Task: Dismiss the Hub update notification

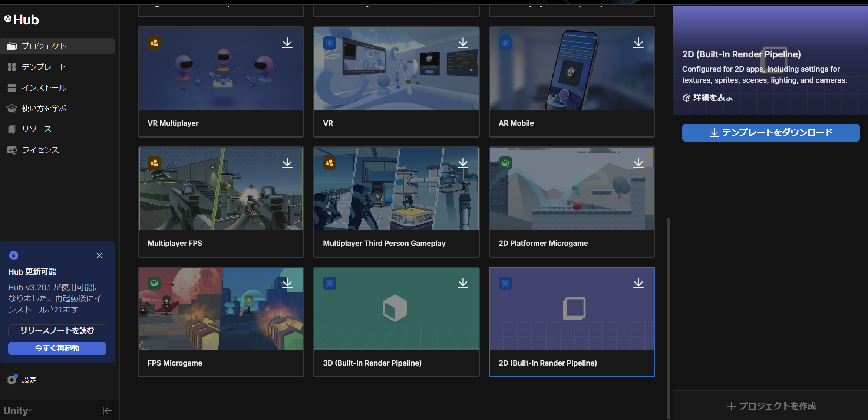Action: pyautogui.click(x=99, y=255)
